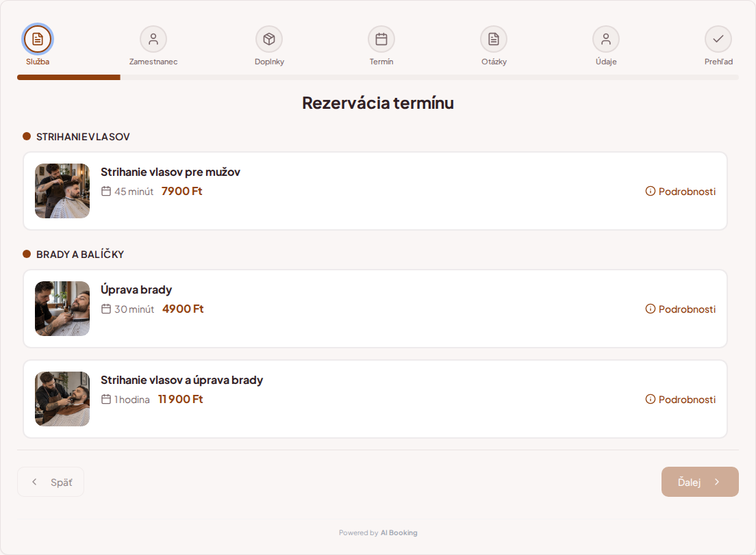Open the AI Booking footer link
The image size is (756, 555).
point(399,533)
